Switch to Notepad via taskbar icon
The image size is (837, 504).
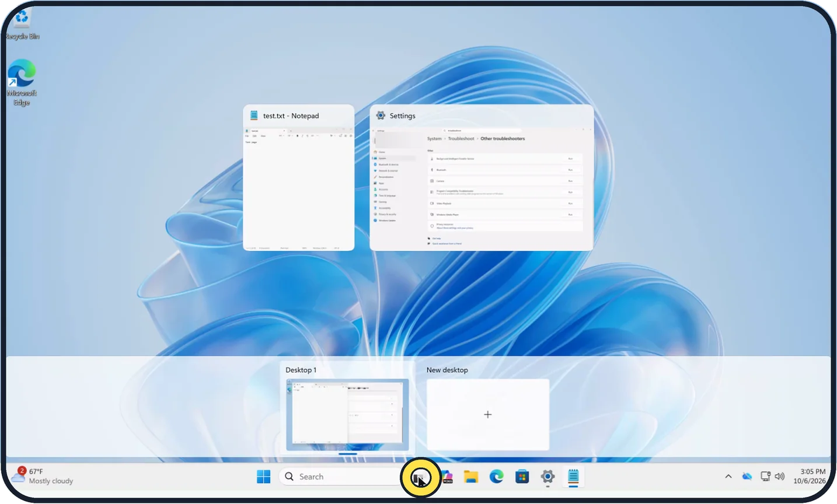click(x=573, y=477)
